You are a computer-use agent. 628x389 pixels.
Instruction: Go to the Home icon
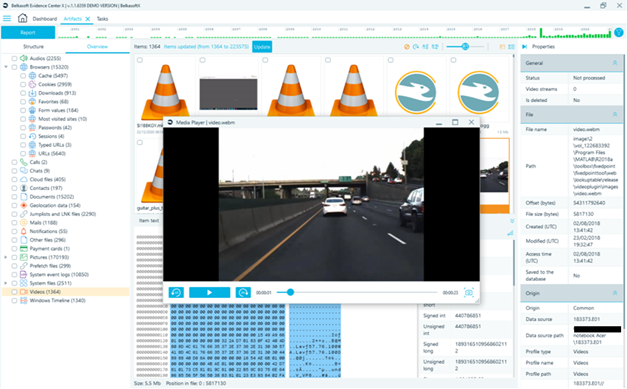tap(22, 18)
